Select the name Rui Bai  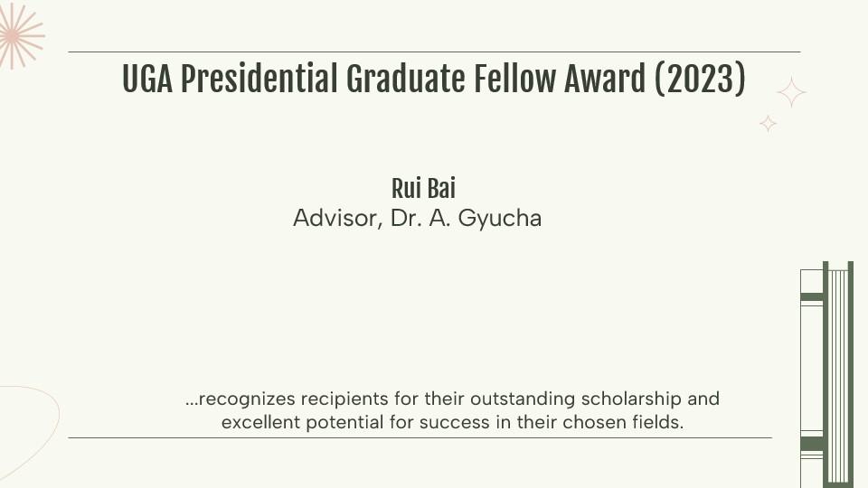(423, 188)
